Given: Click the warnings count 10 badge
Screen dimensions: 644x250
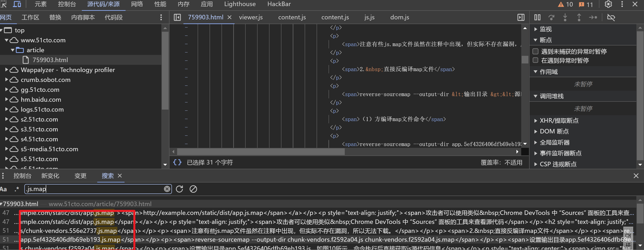Looking at the screenshot, I should tap(565, 5).
